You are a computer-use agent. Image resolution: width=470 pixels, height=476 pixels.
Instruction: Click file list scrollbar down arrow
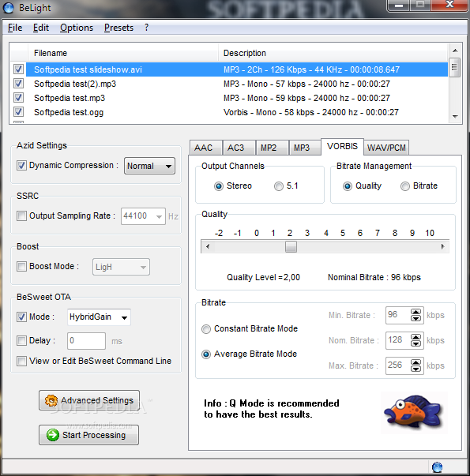point(455,117)
